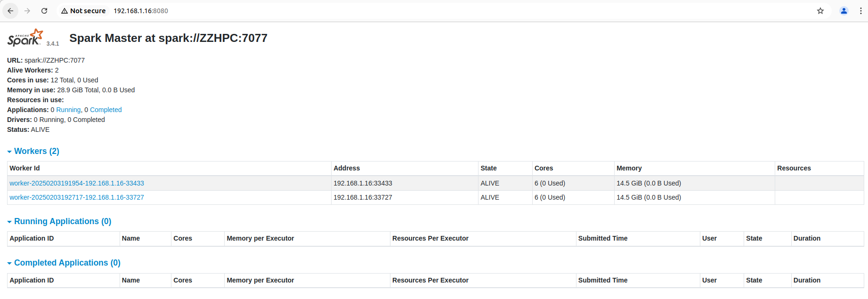
Task: Click the Apache Spark logo
Action: pyautogui.click(x=25, y=38)
